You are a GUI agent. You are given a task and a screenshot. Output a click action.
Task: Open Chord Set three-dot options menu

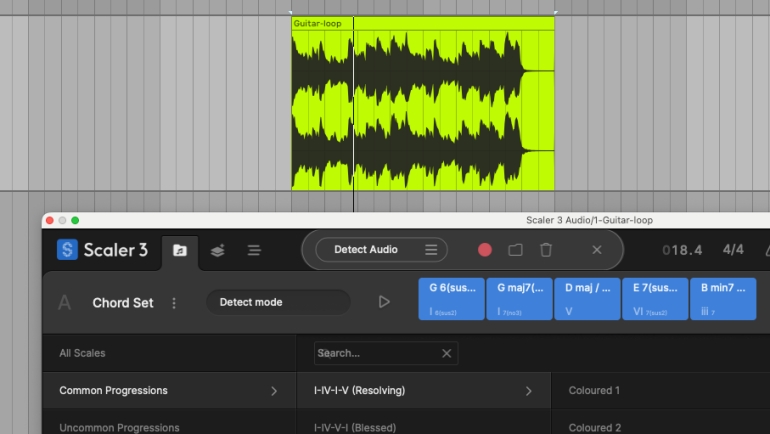point(174,303)
